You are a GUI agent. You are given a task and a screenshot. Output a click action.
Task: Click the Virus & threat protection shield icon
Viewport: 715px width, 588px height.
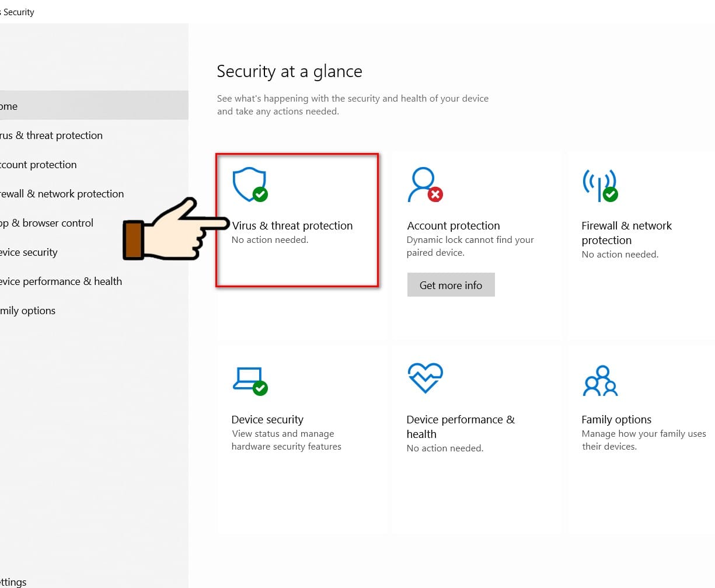[x=250, y=185]
